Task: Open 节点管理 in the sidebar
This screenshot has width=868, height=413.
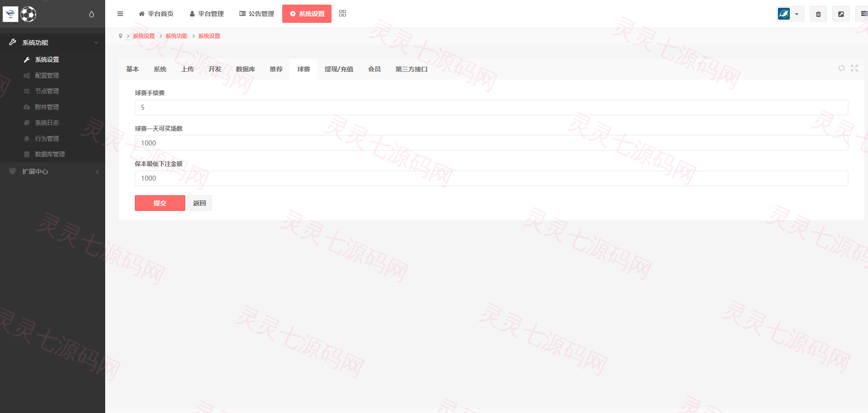Action: pyautogui.click(x=47, y=91)
